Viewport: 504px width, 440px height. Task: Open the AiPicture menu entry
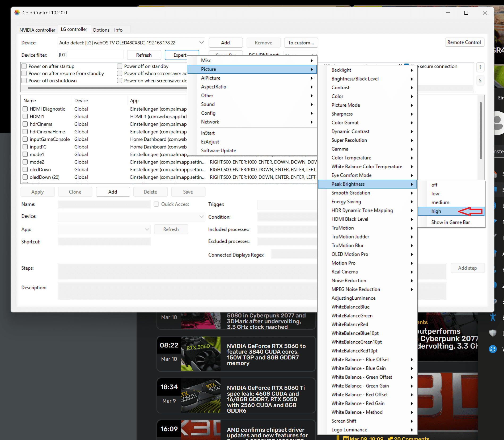click(x=252, y=78)
